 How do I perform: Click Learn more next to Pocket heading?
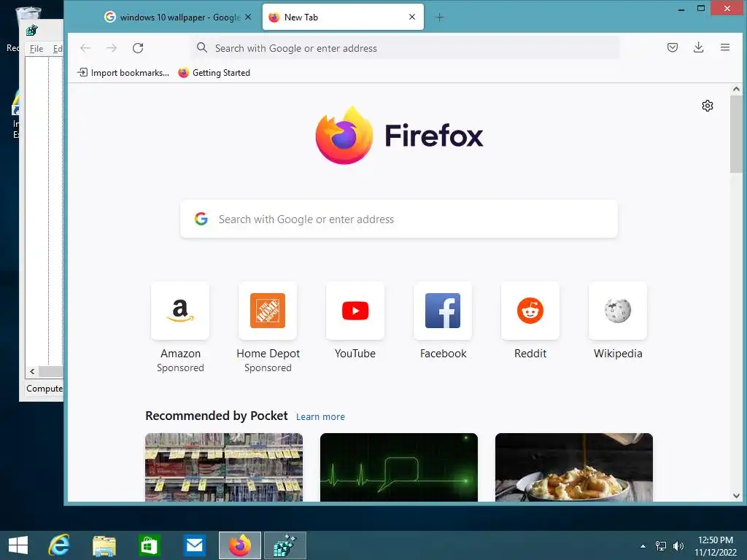pyautogui.click(x=320, y=416)
